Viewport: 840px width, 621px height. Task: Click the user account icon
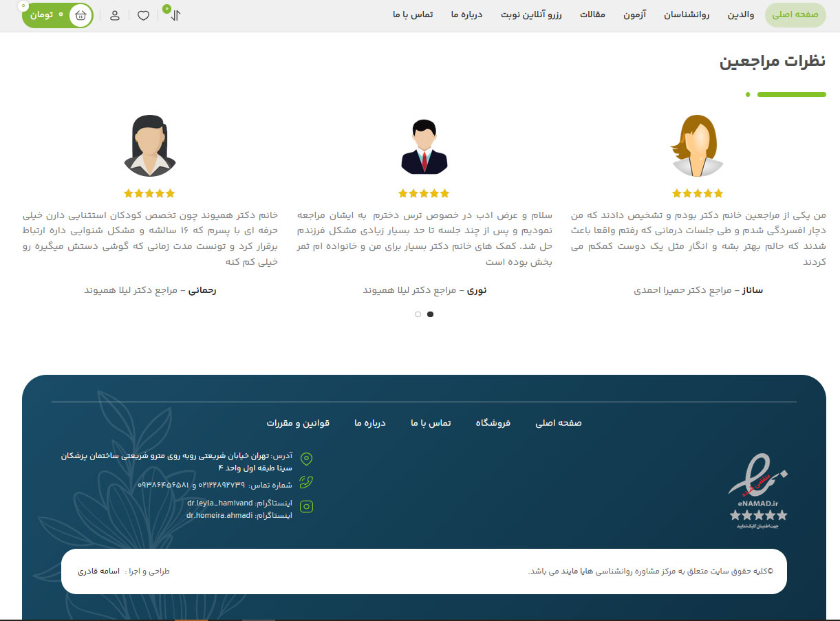115,15
